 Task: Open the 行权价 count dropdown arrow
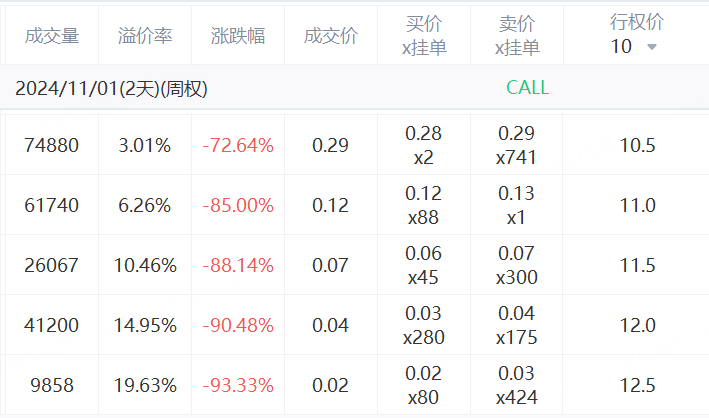pos(652,47)
